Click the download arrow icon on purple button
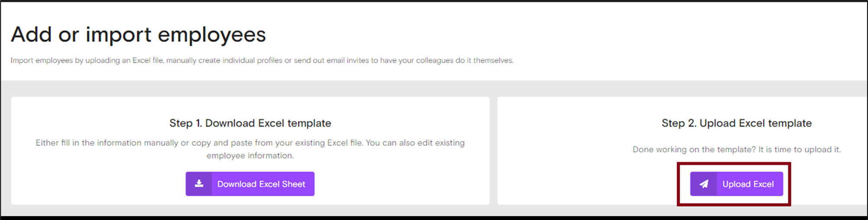The width and height of the screenshot is (868, 220). (x=199, y=184)
